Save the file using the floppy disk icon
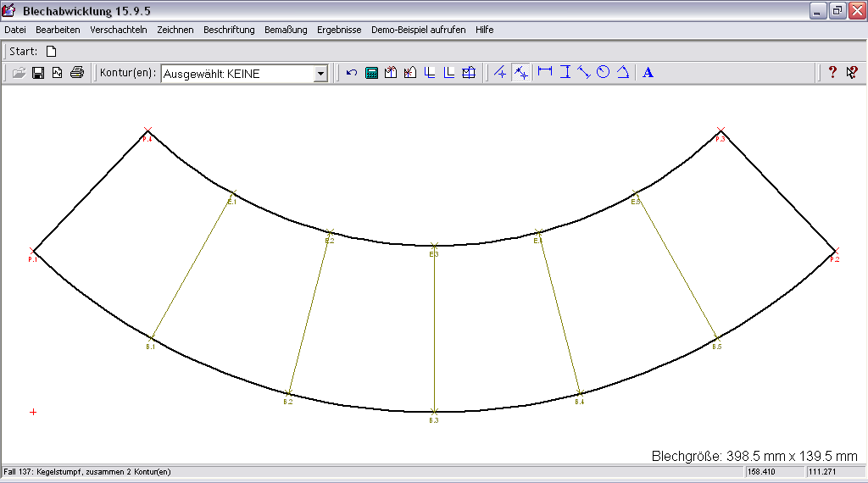The image size is (868, 483). pyautogui.click(x=38, y=73)
